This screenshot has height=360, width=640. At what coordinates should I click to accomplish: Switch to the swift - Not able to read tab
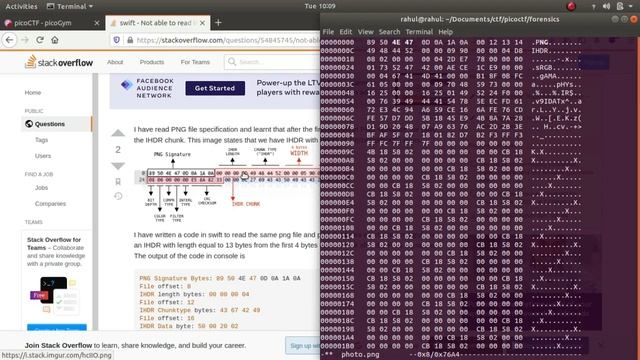click(x=158, y=23)
